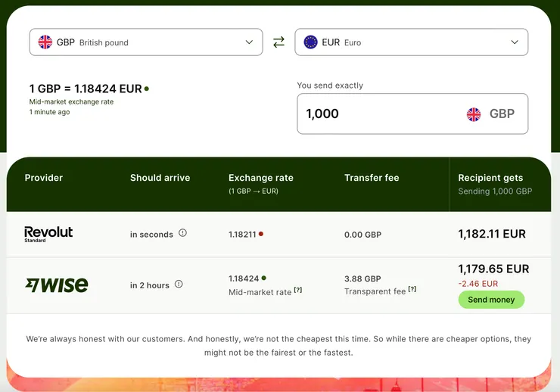This screenshot has width=560, height=392.
Task: Select the Revolut 1,182.11 EUR amount
Action: [x=492, y=235]
